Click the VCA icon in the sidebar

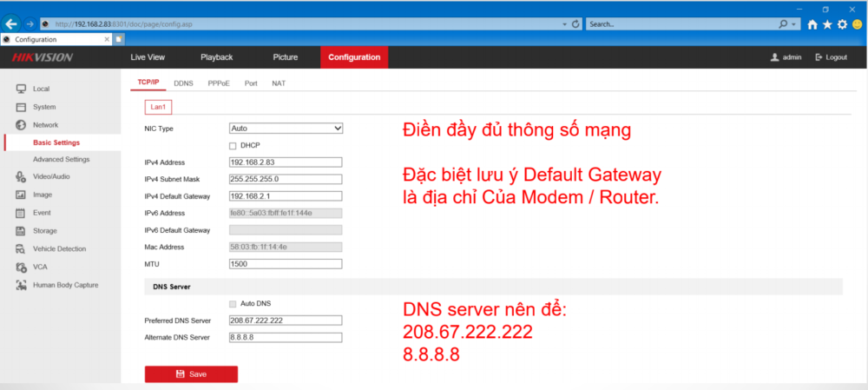21,267
